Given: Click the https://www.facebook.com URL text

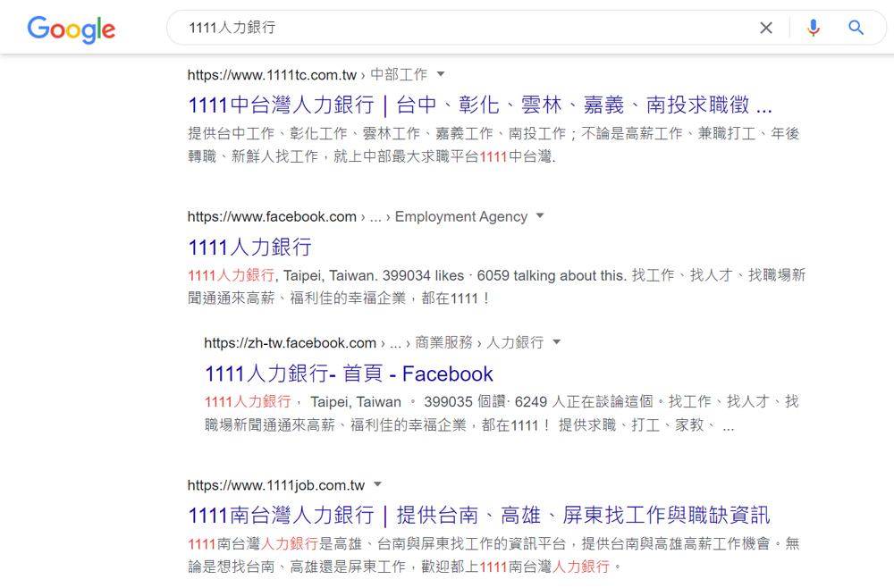Looking at the screenshot, I should click(272, 217).
